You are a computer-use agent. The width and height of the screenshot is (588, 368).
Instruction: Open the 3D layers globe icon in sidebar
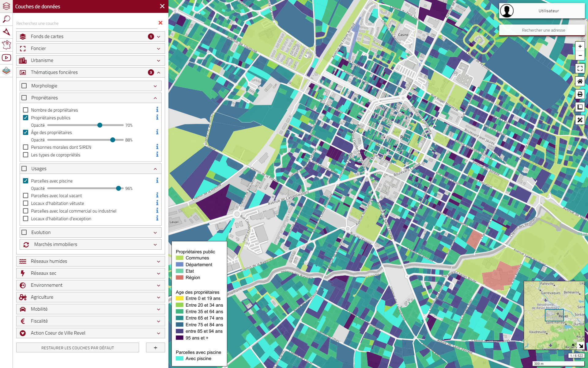pos(6,71)
